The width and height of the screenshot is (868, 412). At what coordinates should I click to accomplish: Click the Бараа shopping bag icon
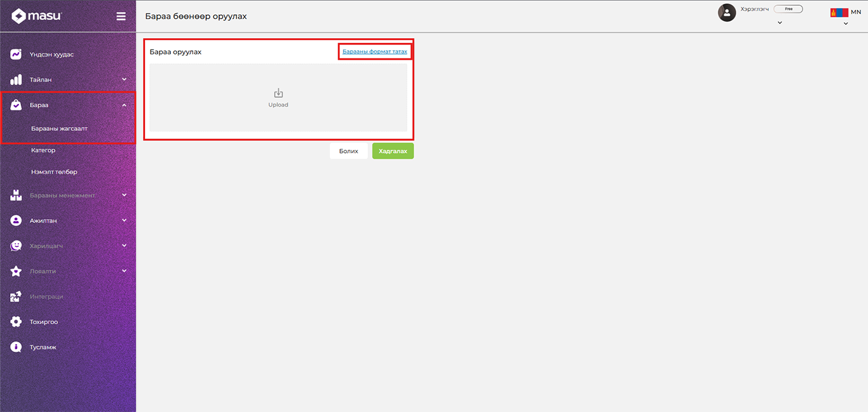[16, 105]
